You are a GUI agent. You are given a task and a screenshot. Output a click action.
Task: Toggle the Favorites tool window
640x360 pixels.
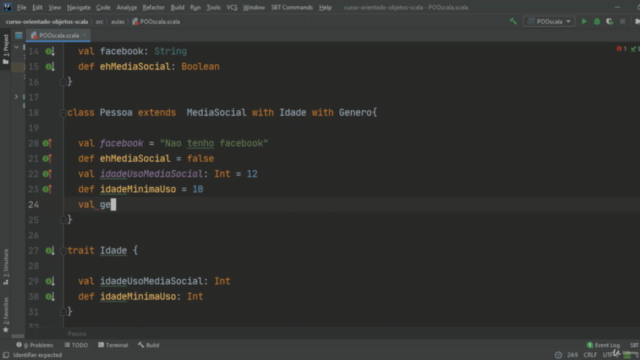pyautogui.click(x=6, y=314)
